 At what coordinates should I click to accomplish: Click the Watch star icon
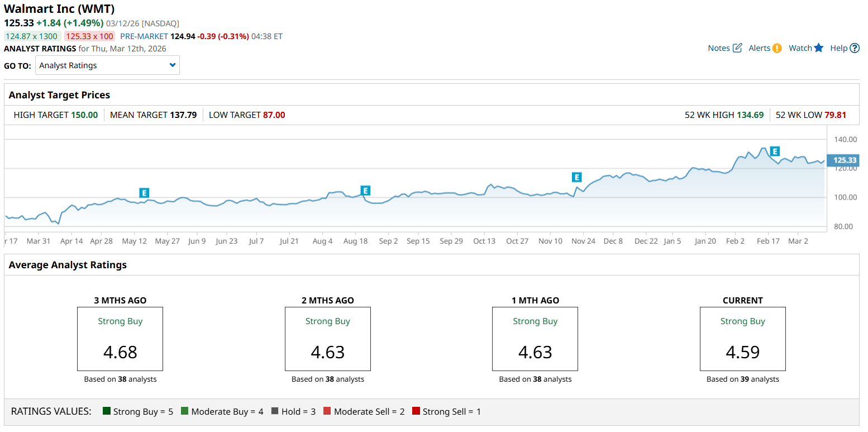[x=819, y=48]
